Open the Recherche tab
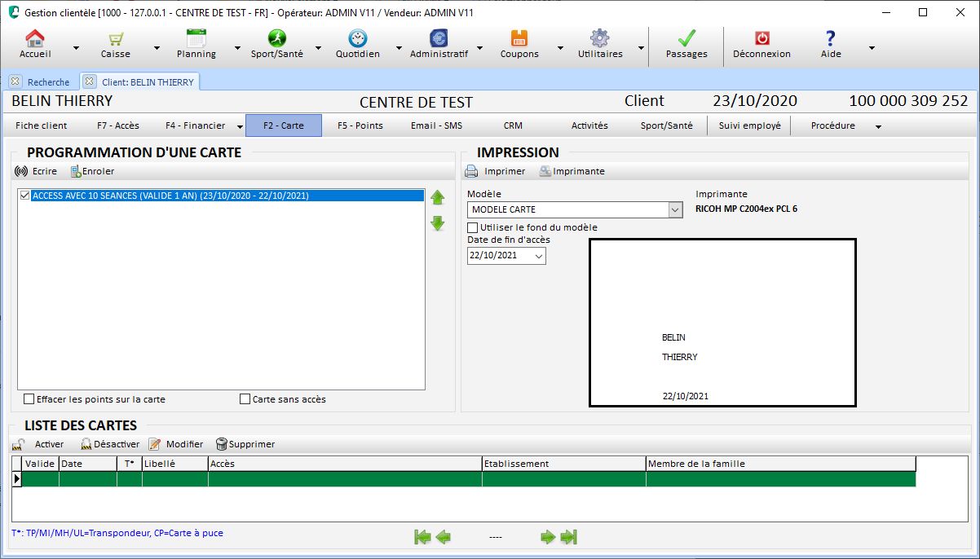This screenshot has height=559, width=980. point(48,82)
